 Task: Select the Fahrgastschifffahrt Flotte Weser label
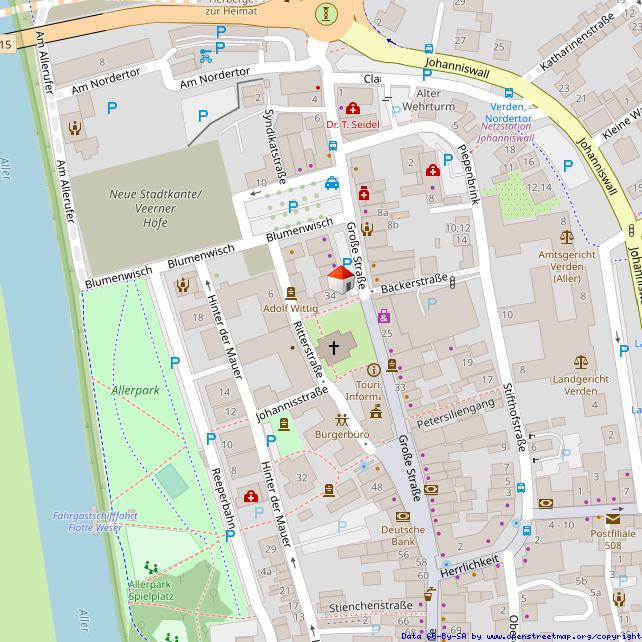pyautogui.click(x=96, y=521)
